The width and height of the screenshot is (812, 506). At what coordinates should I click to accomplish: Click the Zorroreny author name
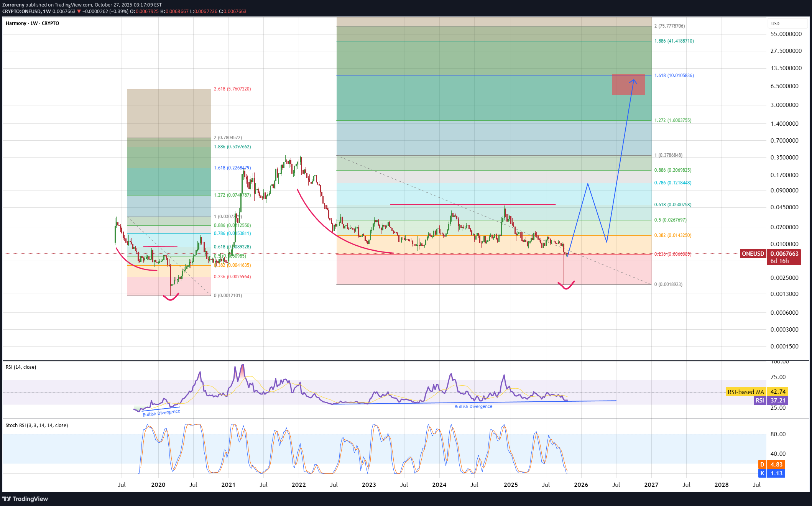13,5
